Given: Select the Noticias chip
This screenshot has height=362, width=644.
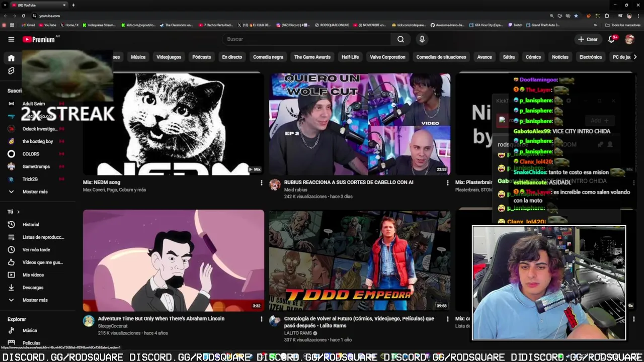Looking at the screenshot, I should click(x=560, y=57).
